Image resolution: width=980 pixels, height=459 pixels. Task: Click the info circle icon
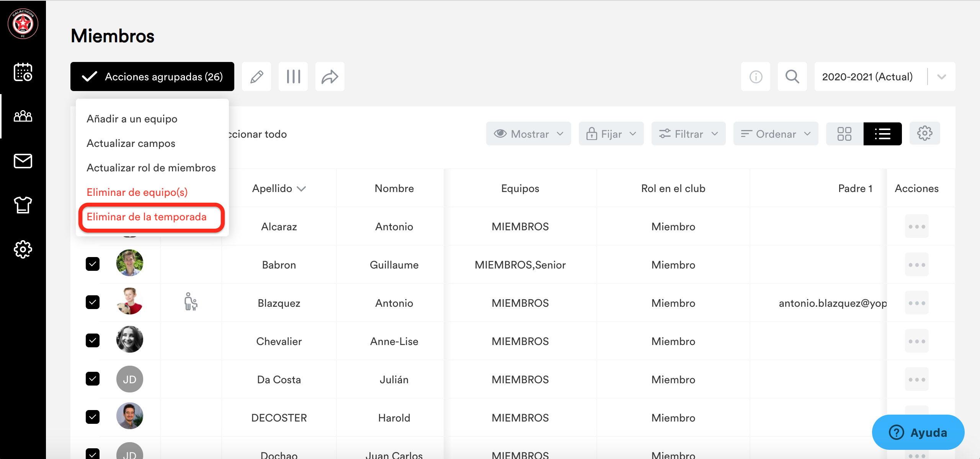coord(756,76)
